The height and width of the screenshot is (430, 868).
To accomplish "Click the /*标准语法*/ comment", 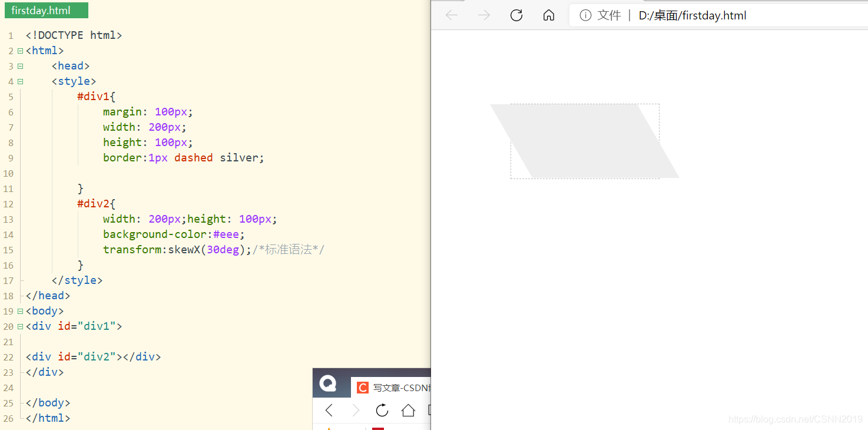I will (289, 250).
